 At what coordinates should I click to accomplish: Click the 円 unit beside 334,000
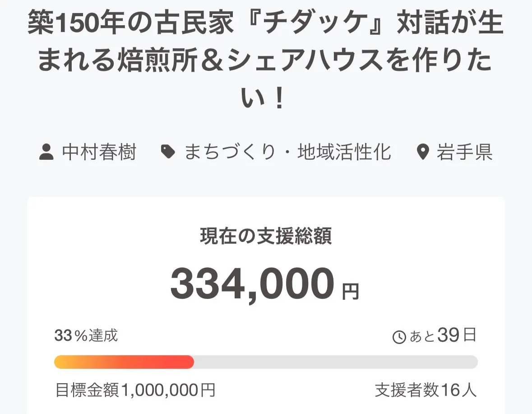coord(351,292)
